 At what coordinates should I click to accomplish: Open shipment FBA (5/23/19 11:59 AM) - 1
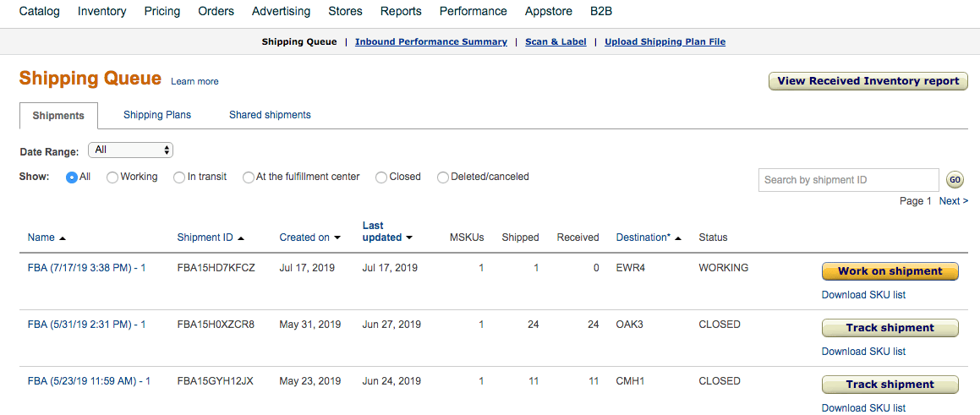coord(90,381)
